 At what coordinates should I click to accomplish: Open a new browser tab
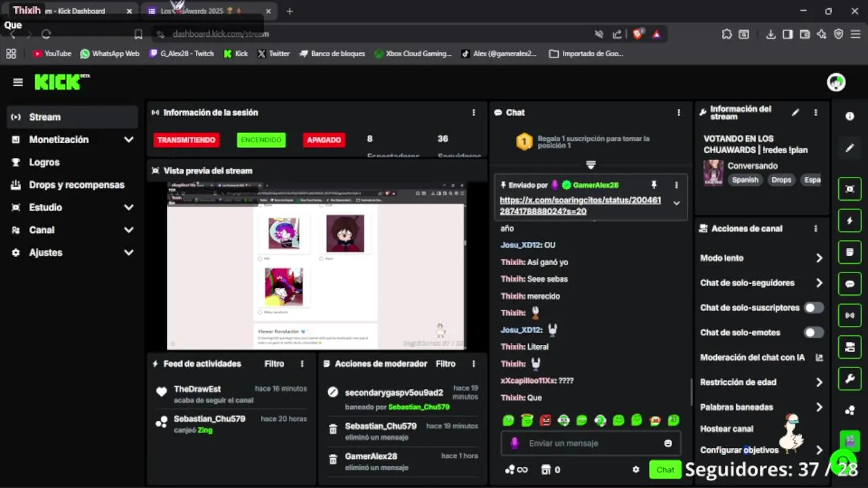tap(290, 11)
